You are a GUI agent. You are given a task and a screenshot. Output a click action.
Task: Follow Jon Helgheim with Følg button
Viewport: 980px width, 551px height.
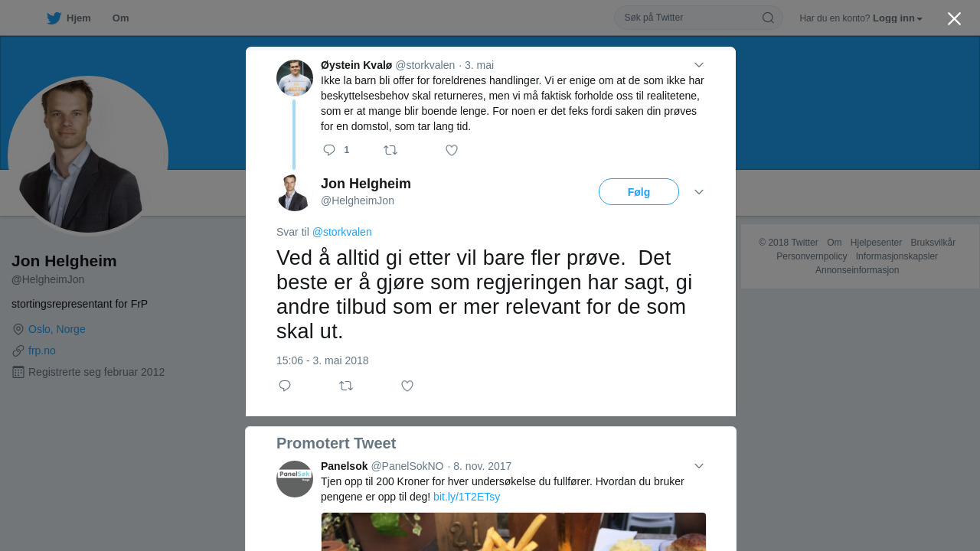639,192
